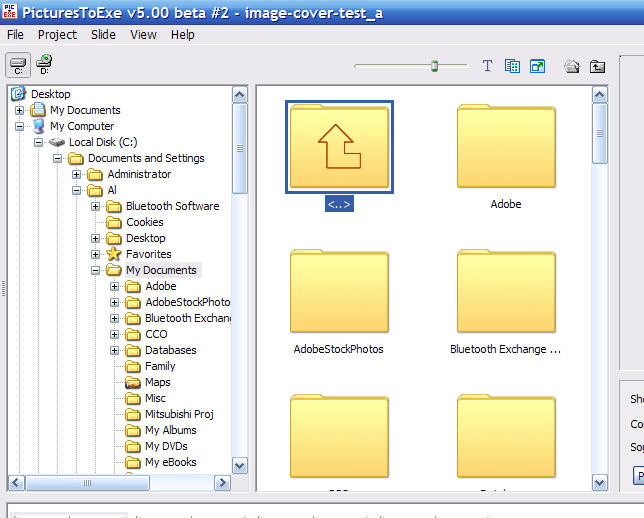Select the Adobe folder thumbnail
The width and height of the screenshot is (644, 518).
tap(506, 147)
